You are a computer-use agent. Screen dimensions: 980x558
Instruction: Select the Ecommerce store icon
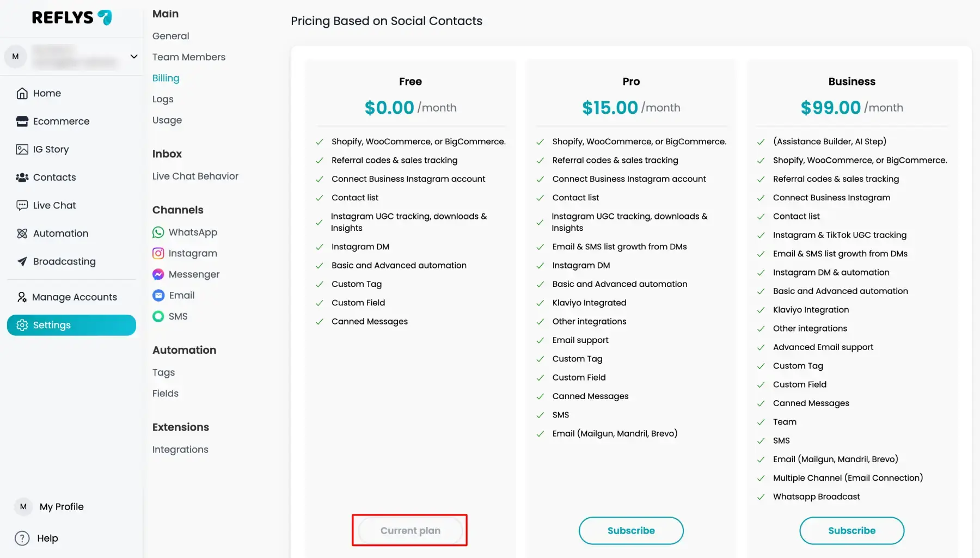(x=22, y=121)
